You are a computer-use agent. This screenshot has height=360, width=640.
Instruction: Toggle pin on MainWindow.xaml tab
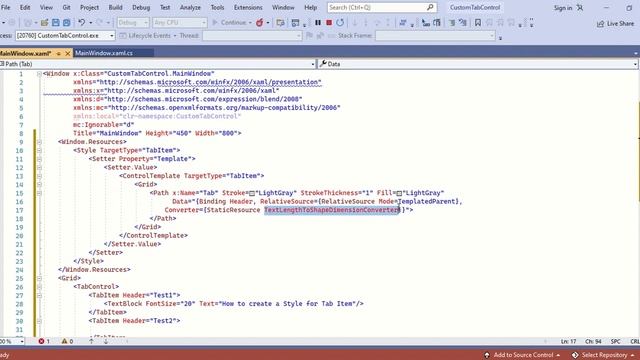click(59, 53)
